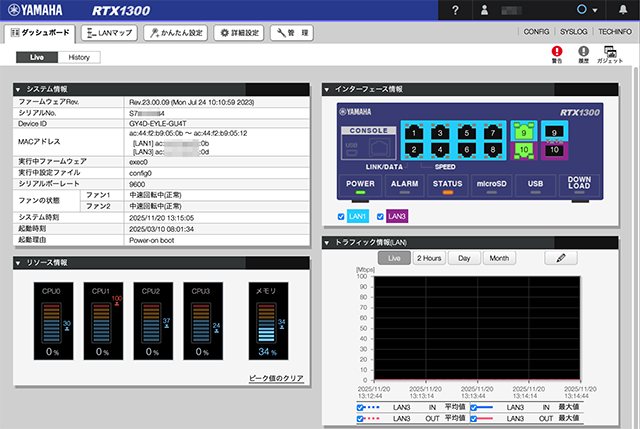
Task: Click port 3 on router diagram
Action: 440,133
